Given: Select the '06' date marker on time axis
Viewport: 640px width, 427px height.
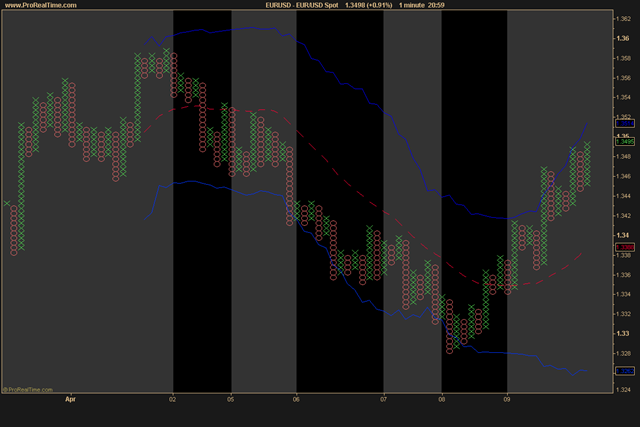Looking at the screenshot, I should [x=296, y=399].
